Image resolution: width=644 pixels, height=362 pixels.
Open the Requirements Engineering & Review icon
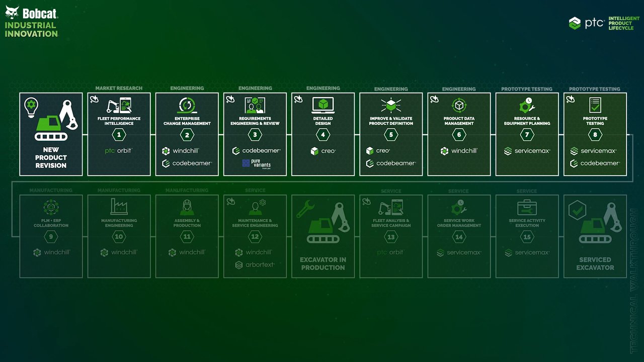pyautogui.click(x=255, y=105)
